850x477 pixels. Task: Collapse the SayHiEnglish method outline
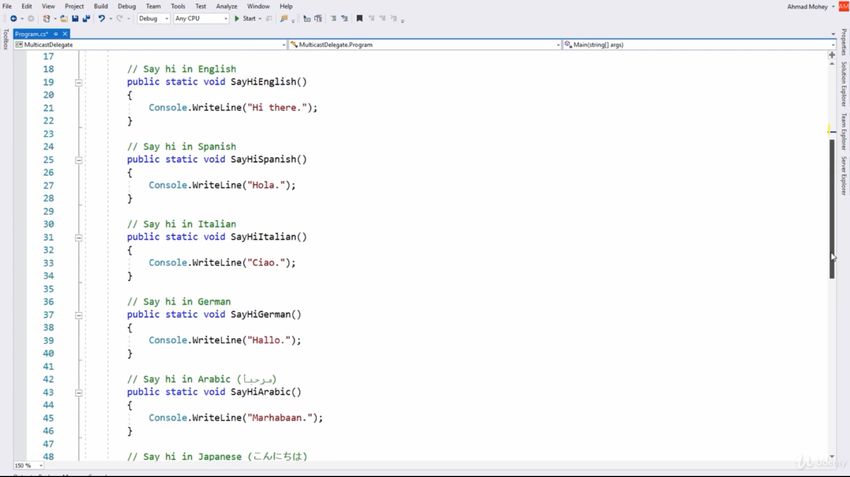point(79,82)
